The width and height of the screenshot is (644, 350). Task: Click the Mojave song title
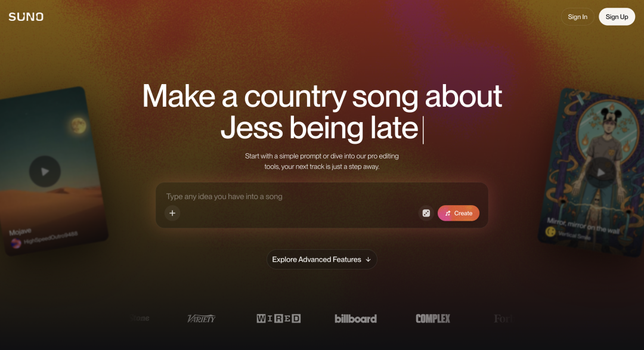[x=20, y=232]
